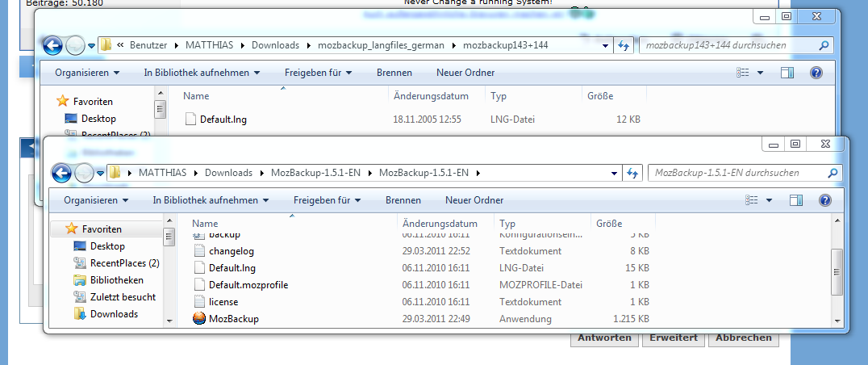Click the Antworten button on the webpage
This screenshot has width=868, height=365.
point(604,338)
